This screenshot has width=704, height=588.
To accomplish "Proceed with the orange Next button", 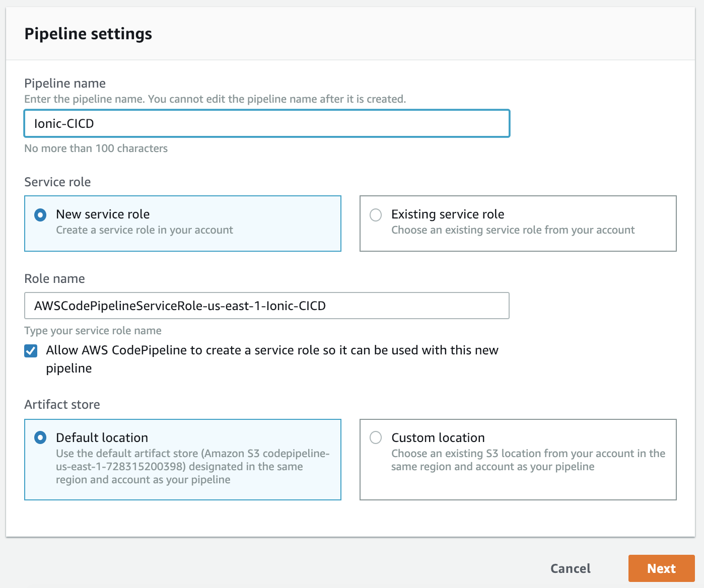I will tap(661, 568).
